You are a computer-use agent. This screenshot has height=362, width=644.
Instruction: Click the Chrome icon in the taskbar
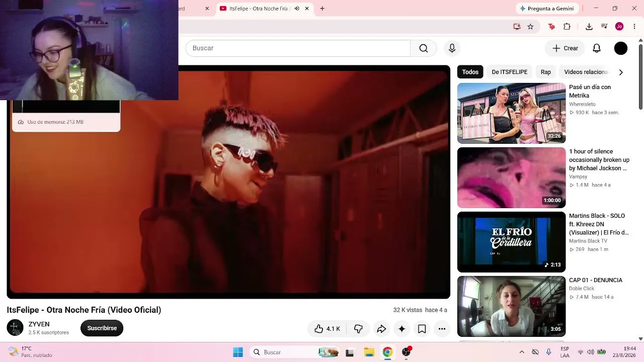point(387,352)
